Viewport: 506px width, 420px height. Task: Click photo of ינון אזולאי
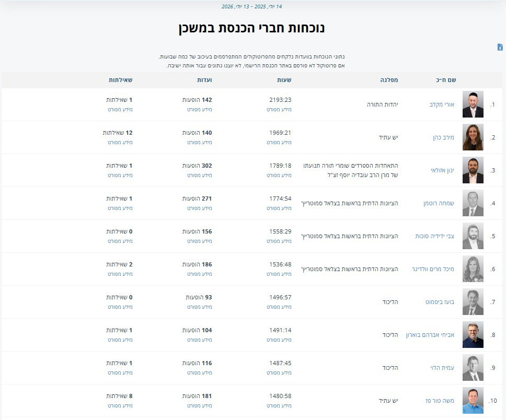tap(473, 170)
